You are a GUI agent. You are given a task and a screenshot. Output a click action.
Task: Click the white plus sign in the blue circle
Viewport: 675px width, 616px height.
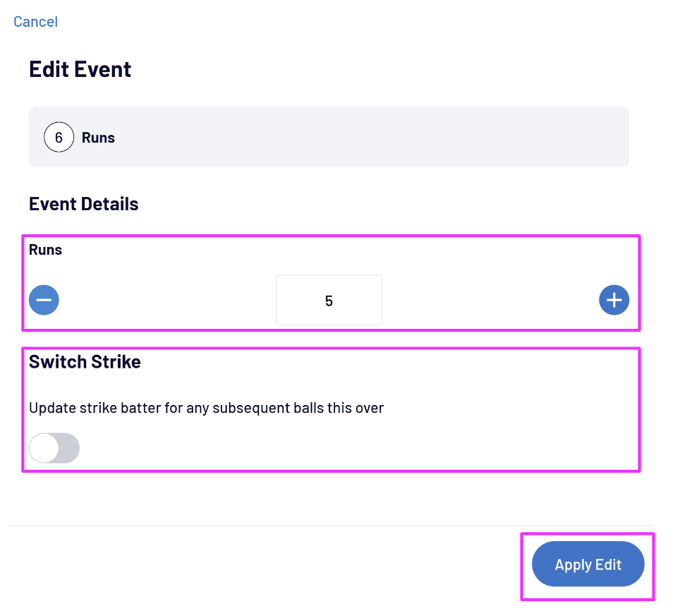pyautogui.click(x=614, y=301)
